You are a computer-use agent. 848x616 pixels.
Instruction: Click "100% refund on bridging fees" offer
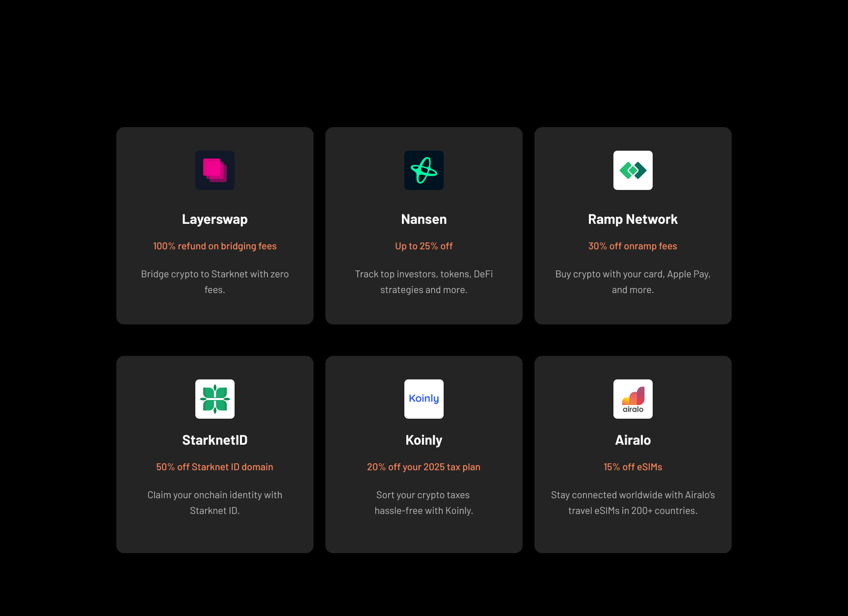coord(215,246)
